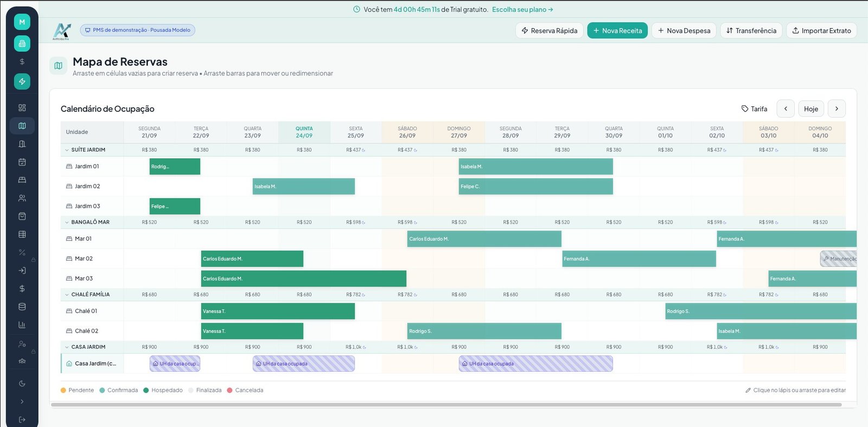Click the Quinta 24/09 column header

pos(304,132)
